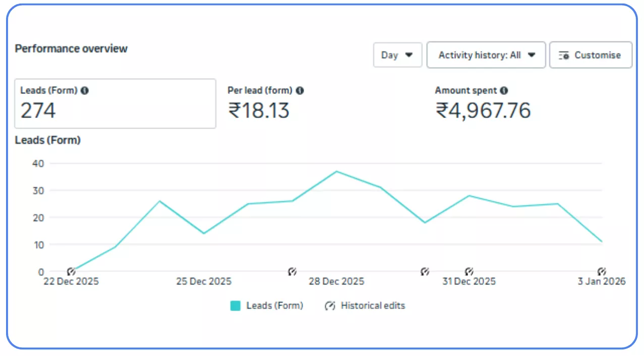Open the historical edit marker at 22 Dec 2025
The height and width of the screenshot is (356, 644).
tap(71, 272)
